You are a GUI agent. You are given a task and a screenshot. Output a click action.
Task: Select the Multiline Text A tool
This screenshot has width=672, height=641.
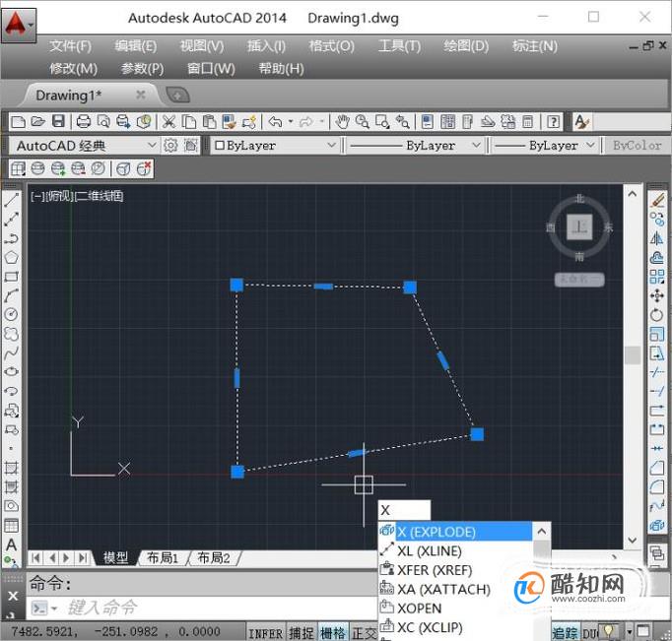pos(11,545)
